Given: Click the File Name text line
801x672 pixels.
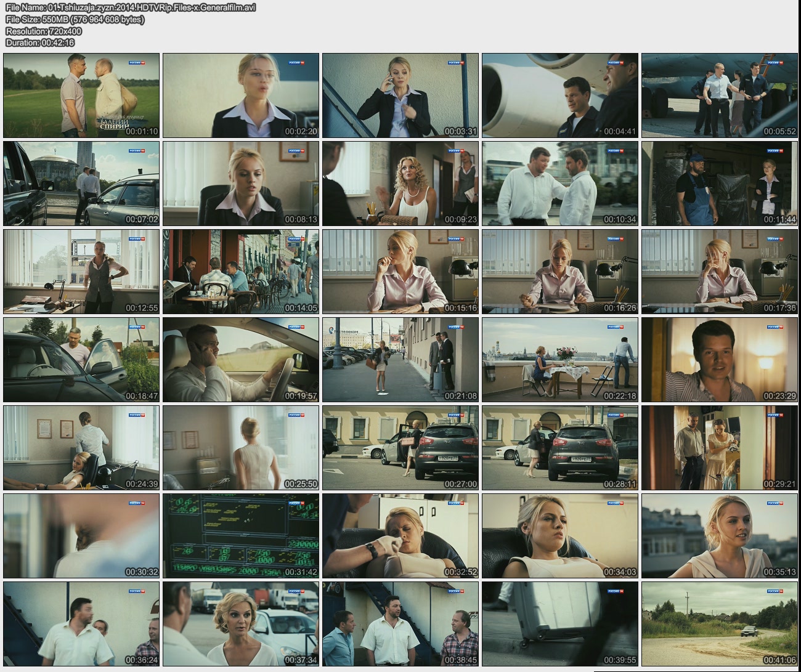Looking at the screenshot, I should pos(131,7).
